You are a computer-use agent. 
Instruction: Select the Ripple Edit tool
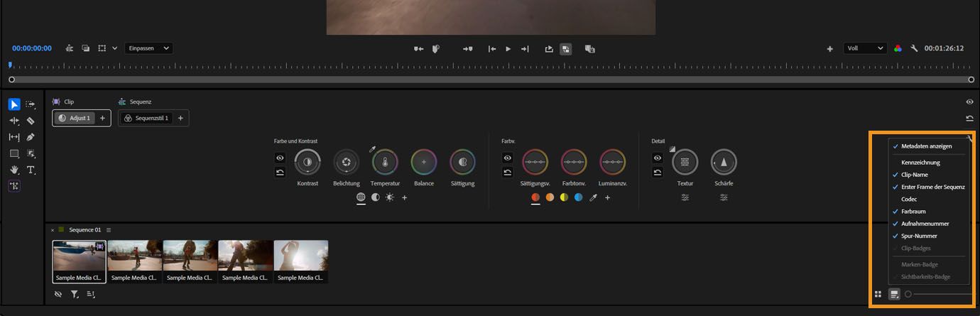pos(14,121)
